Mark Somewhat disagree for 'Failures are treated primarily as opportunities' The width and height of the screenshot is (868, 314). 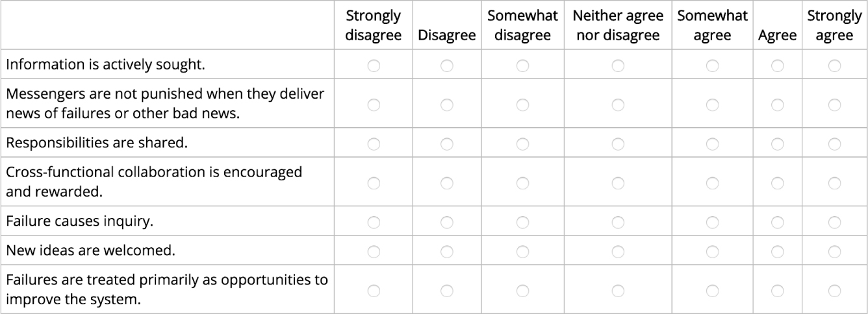click(x=522, y=289)
